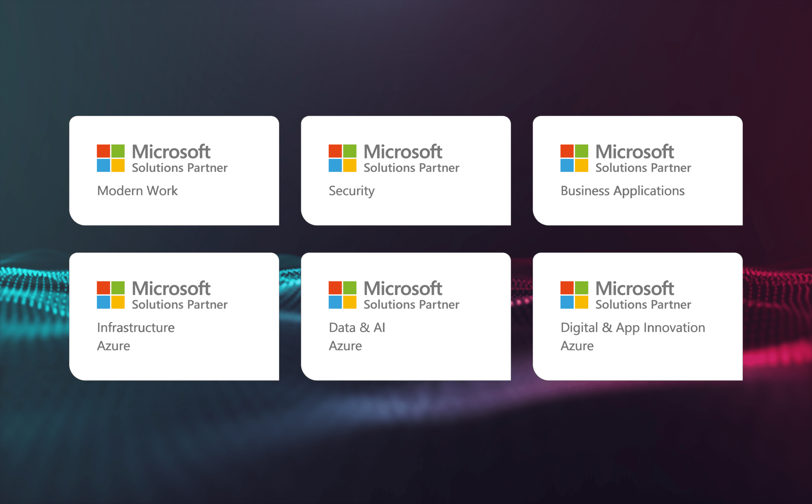Click the Microsoft logo on Business Applications card
This screenshot has width=812, height=504.
(574, 158)
